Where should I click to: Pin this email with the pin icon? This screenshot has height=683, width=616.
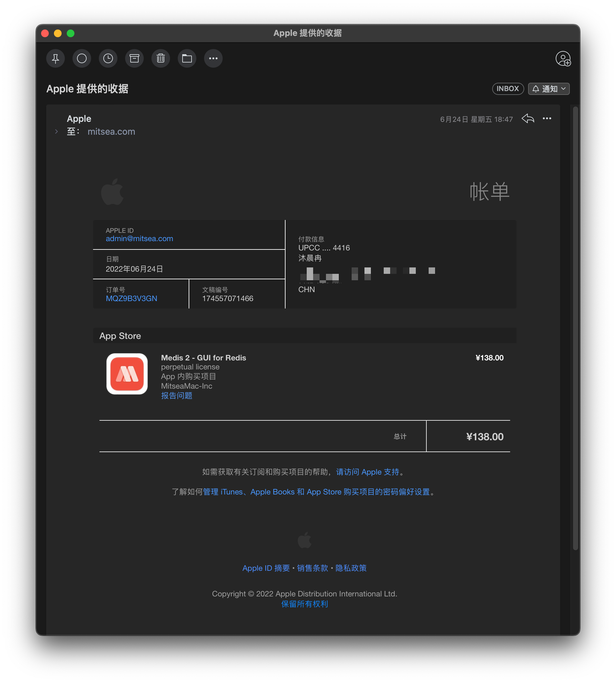click(56, 59)
